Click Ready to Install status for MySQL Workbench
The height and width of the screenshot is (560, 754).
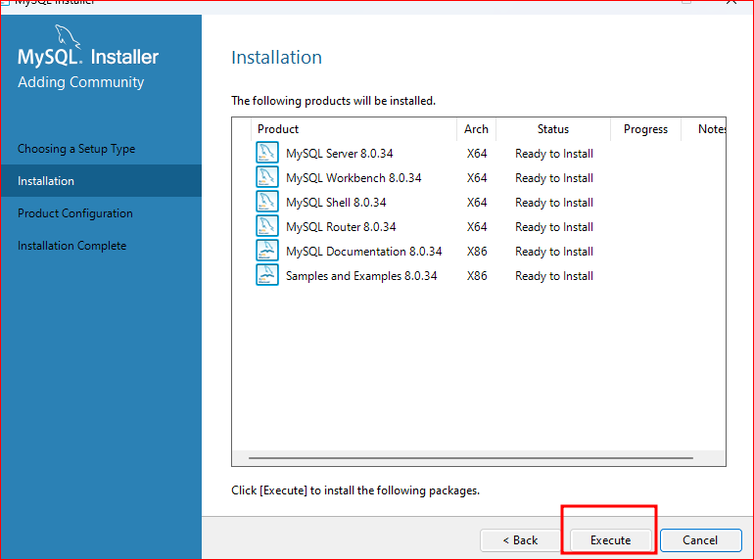click(x=554, y=178)
